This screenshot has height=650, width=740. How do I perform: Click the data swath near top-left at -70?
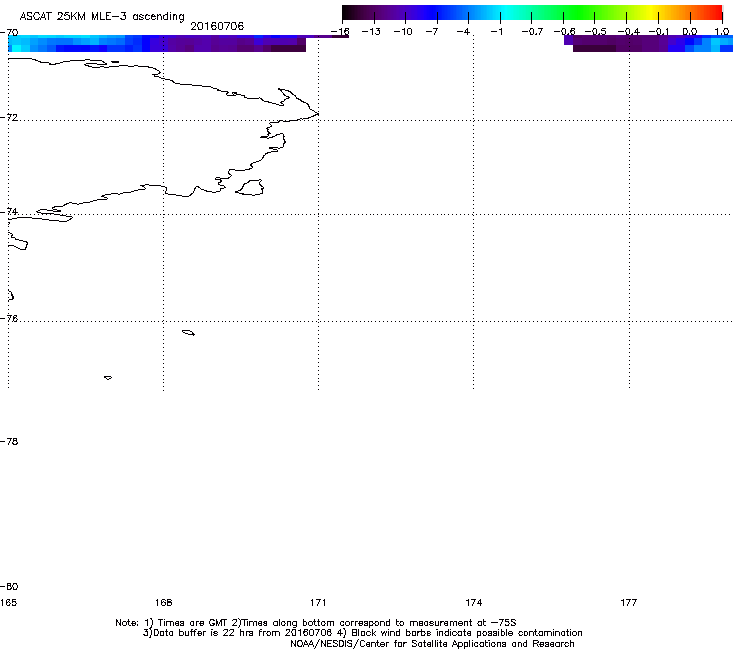157,43
